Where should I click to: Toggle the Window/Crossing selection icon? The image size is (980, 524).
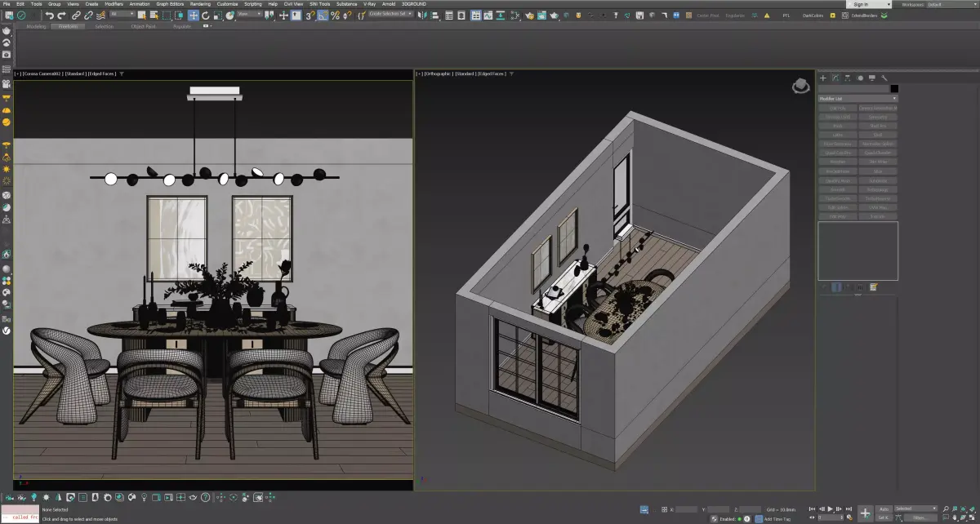click(179, 15)
